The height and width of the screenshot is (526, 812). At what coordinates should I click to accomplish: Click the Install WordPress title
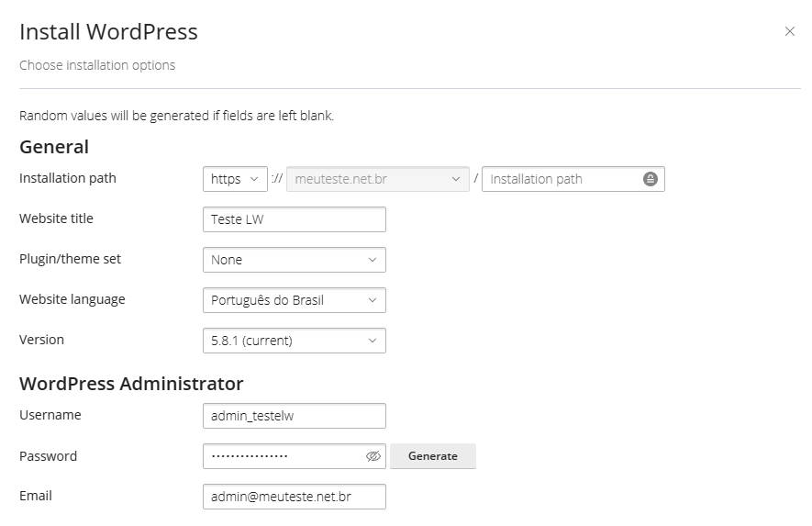109,31
